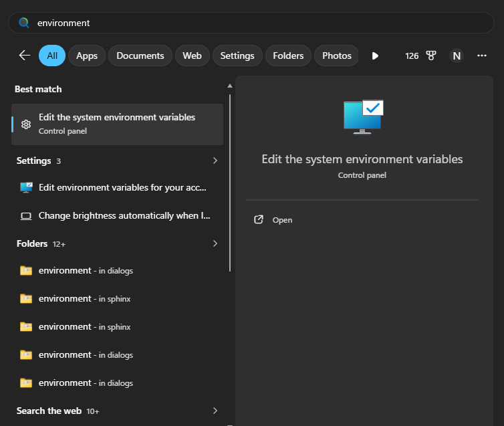Screen dimensions: 504x426
Task: Click the Search the web header
Action: click(x=49, y=411)
